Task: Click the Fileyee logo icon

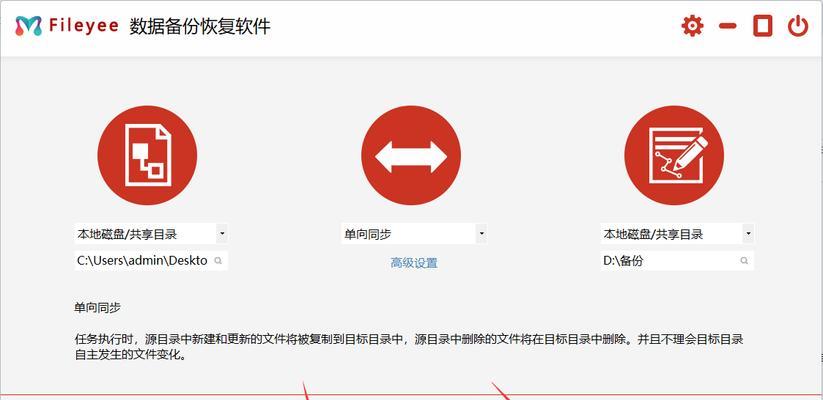Action: [28, 26]
